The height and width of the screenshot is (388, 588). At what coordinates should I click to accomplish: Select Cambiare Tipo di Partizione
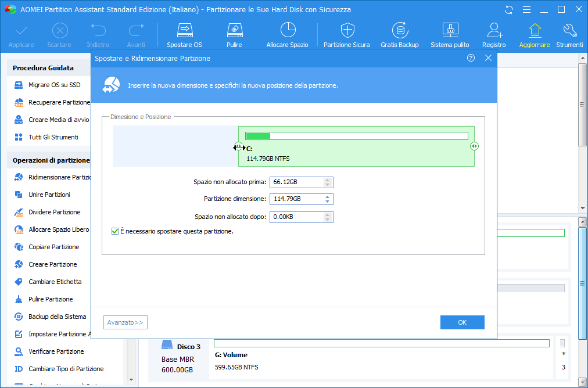click(x=59, y=369)
